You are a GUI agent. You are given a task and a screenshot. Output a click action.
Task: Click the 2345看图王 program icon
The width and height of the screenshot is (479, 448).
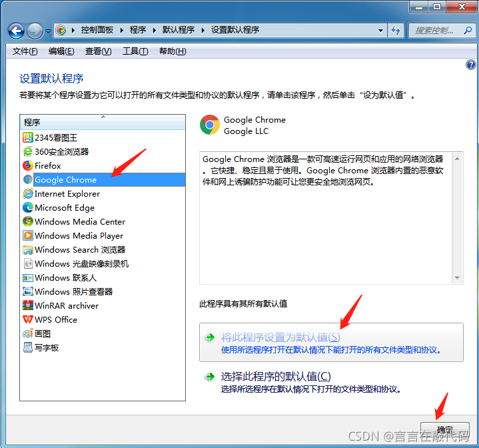[28, 137]
